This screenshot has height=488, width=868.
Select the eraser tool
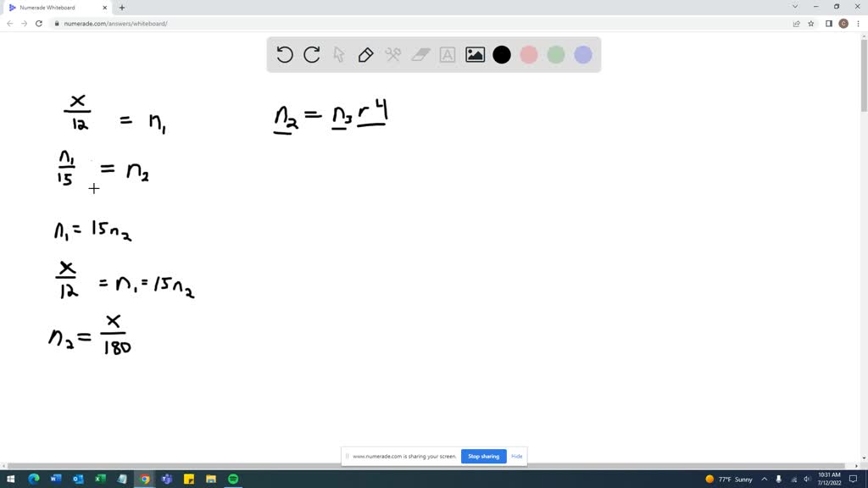(420, 55)
